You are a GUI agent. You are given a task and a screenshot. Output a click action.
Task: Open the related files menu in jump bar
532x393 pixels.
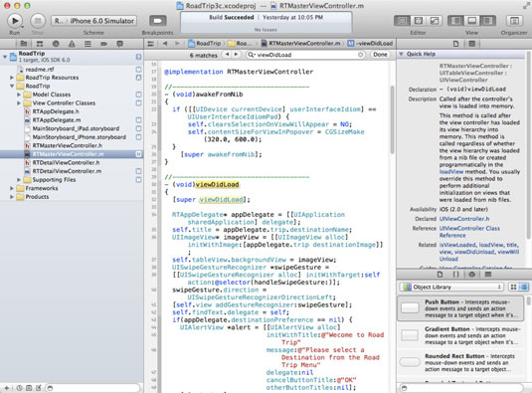(x=150, y=44)
